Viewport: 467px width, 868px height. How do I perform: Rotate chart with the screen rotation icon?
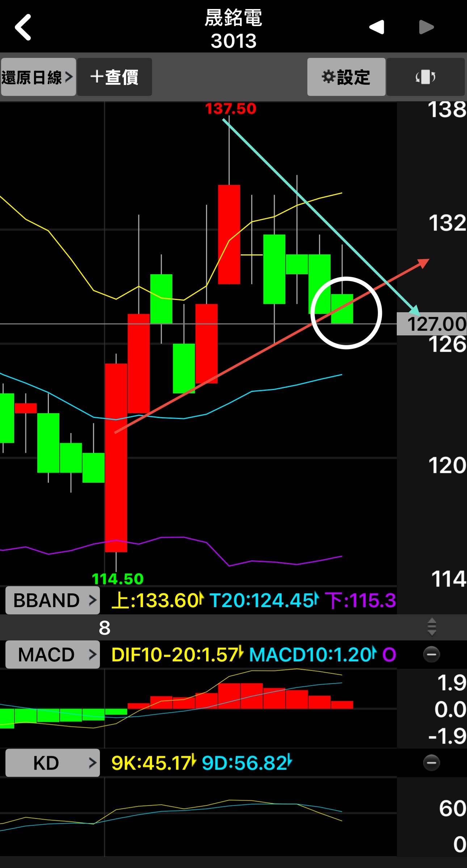[x=425, y=77]
